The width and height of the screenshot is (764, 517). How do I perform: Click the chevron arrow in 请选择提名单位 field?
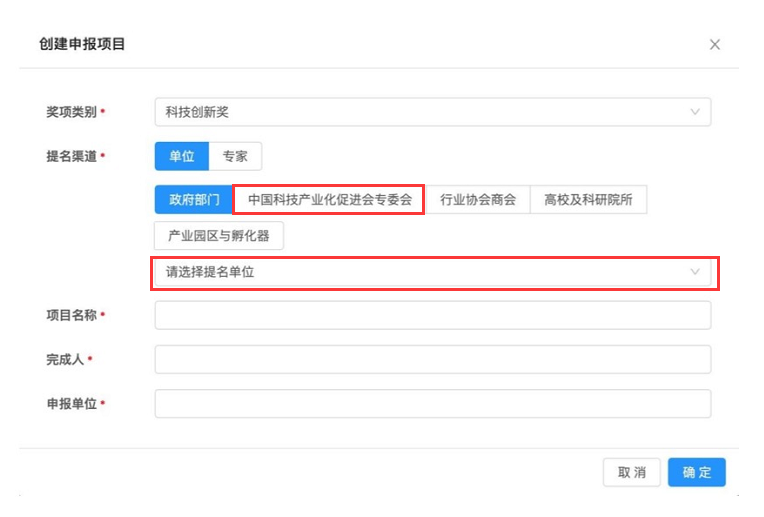(x=695, y=272)
